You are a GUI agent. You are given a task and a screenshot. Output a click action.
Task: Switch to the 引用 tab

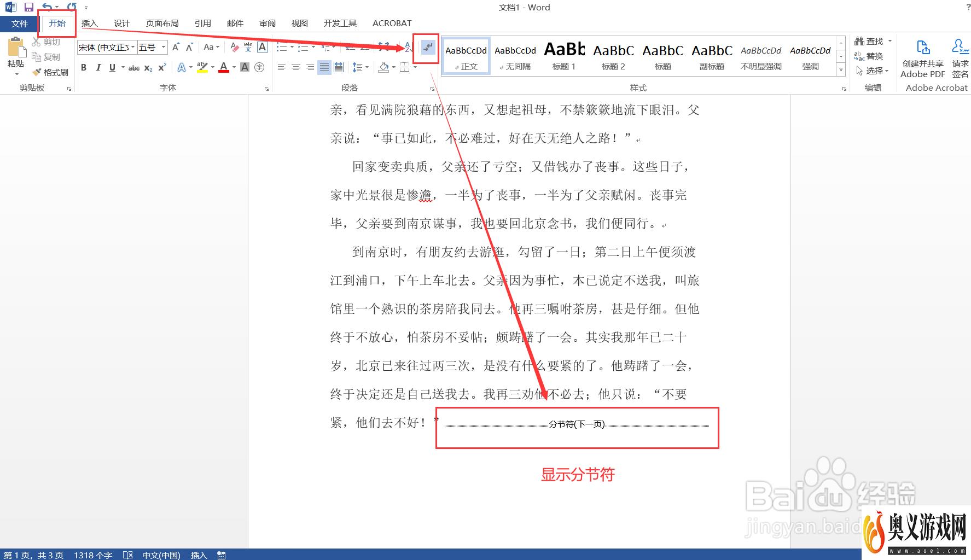[202, 23]
